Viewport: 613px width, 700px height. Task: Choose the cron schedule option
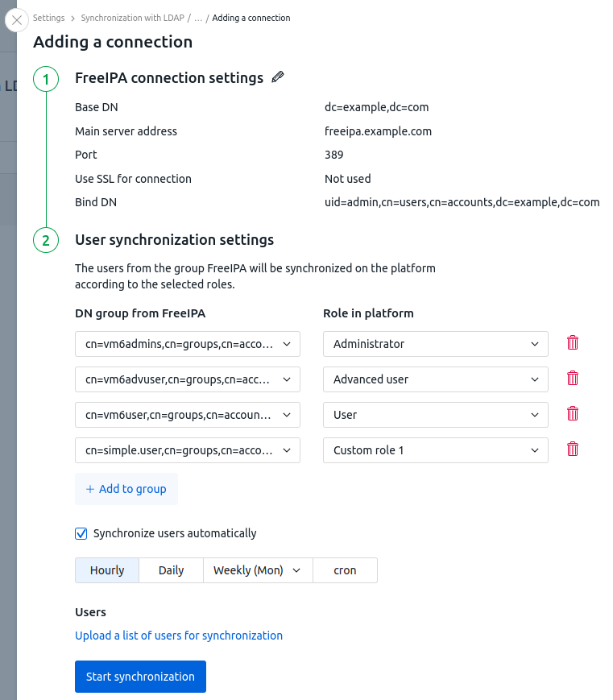(x=345, y=570)
